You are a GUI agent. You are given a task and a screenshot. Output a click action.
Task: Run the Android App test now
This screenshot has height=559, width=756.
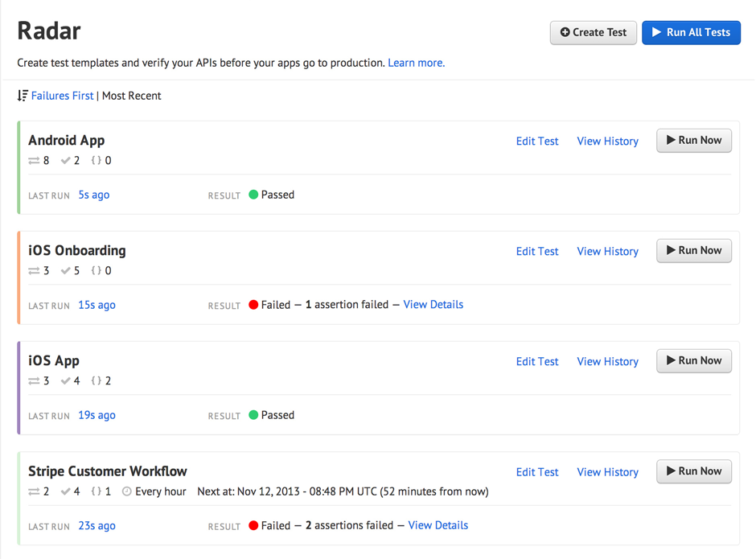click(x=694, y=140)
